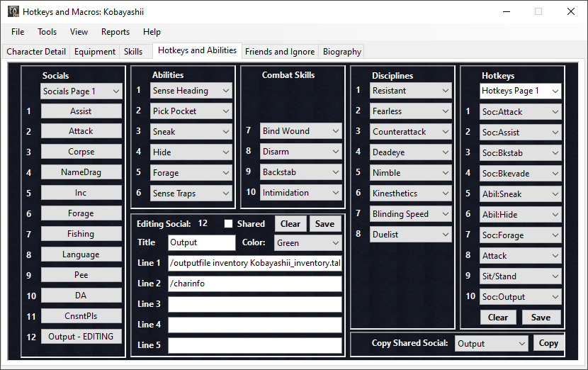Screen dimensions: 588x370
Task: Select the NameDrag social button
Action: click(x=81, y=172)
